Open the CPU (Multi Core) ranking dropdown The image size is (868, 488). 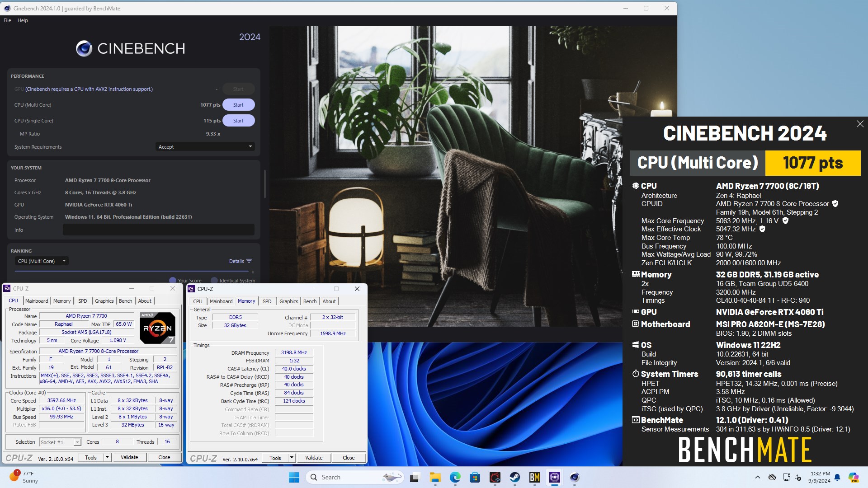[42, 261]
